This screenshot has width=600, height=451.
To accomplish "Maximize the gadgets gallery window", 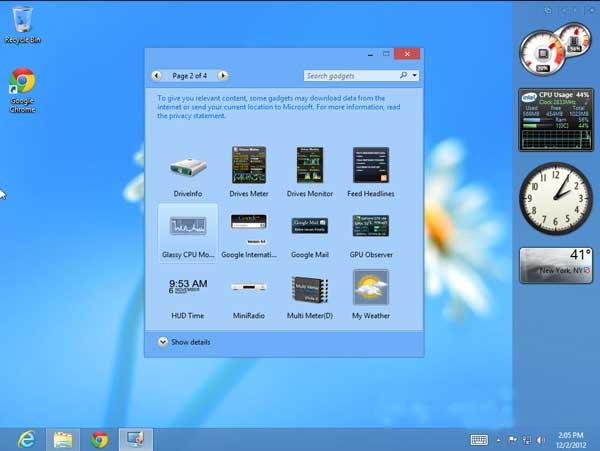I will [386, 54].
